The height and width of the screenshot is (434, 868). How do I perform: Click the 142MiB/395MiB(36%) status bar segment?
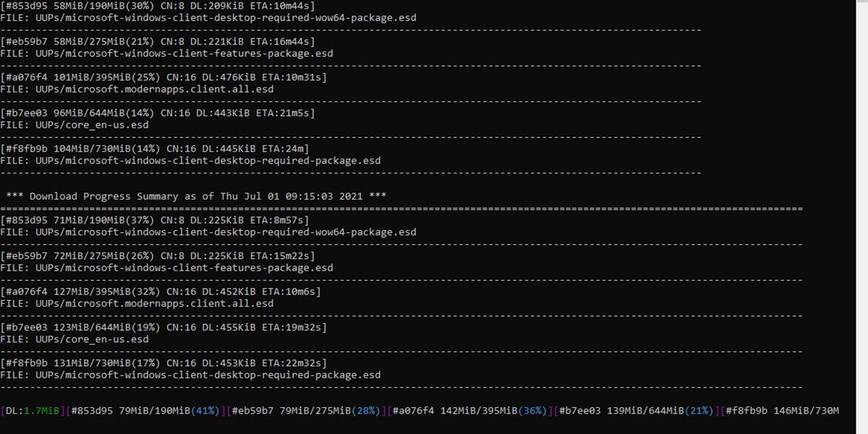point(470,411)
